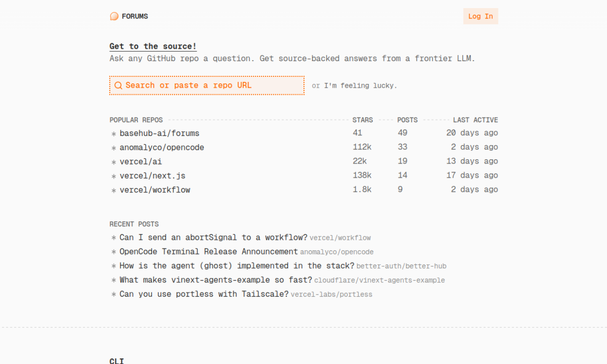The width and height of the screenshot is (607, 364).
Task: Click the peach logo icon in the header
Action: [x=114, y=16]
